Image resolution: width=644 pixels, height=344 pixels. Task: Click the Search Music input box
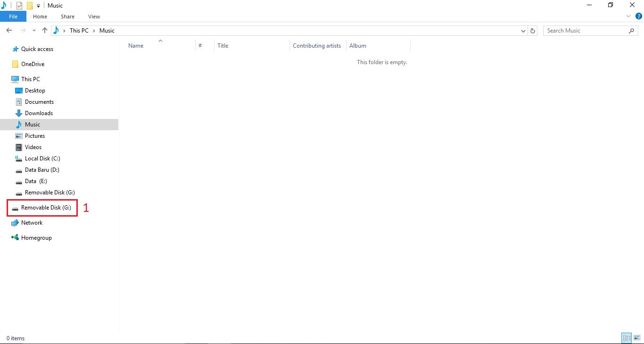tap(592, 31)
